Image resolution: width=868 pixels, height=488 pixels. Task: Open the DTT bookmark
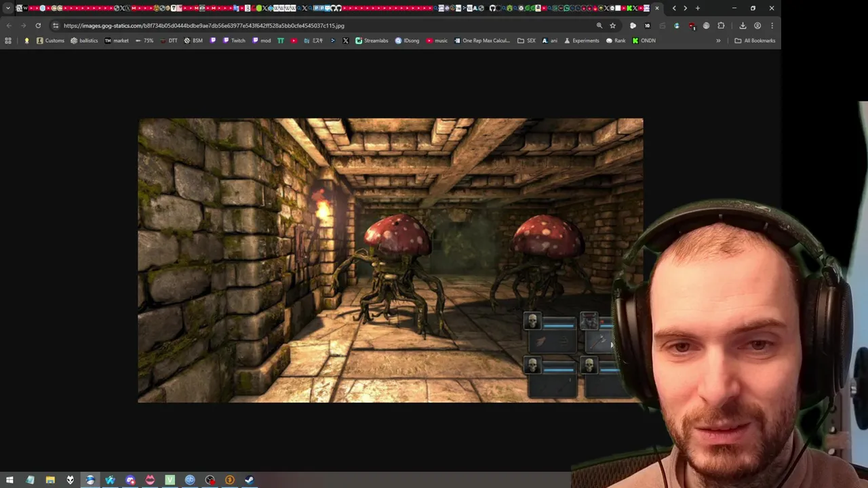point(168,41)
